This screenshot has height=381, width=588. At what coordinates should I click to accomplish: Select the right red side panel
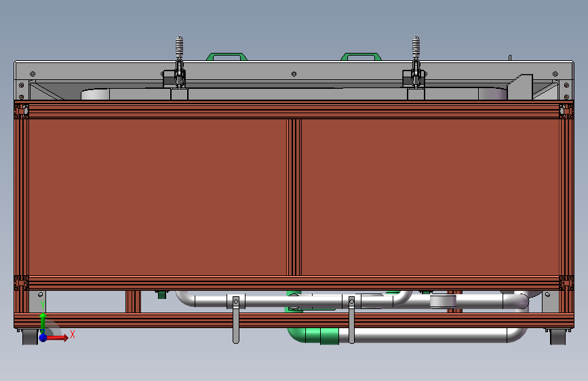pyautogui.click(x=430, y=197)
